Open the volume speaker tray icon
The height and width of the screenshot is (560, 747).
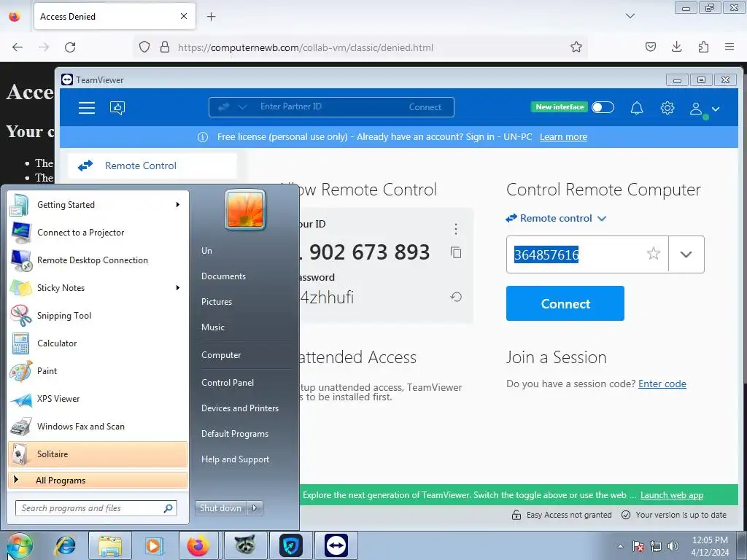673,546
